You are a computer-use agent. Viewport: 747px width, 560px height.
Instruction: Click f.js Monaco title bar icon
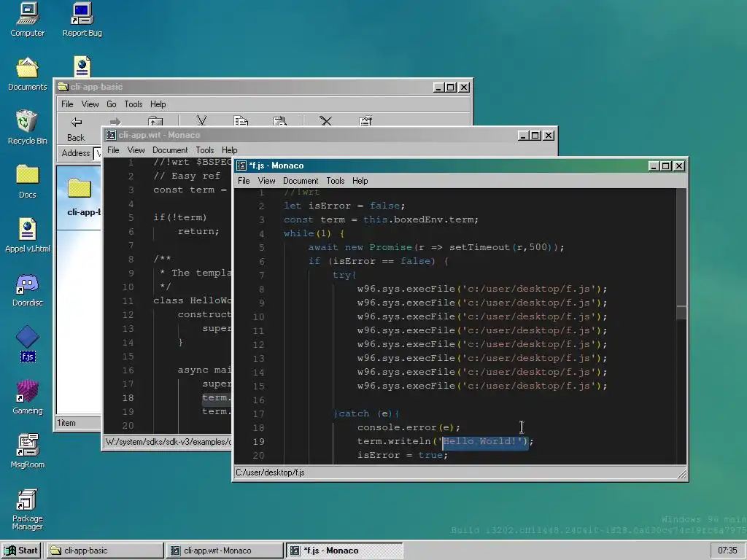click(x=241, y=166)
